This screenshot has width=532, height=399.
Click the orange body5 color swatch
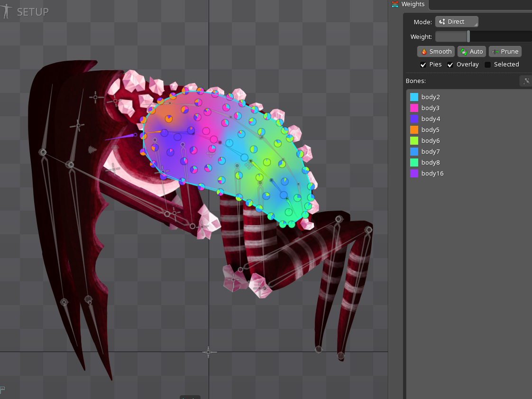(x=414, y=130)
